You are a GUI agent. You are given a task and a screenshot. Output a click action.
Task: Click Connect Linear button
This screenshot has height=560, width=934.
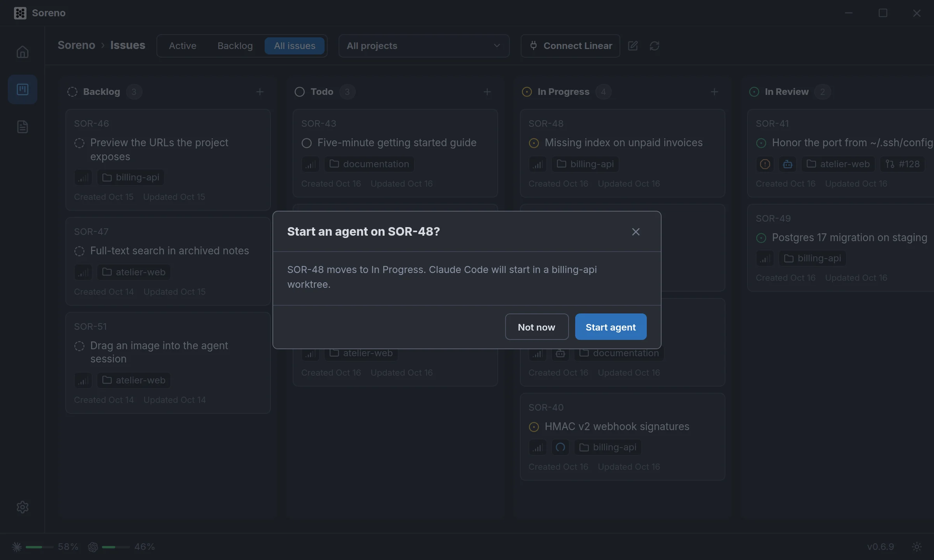[x=571, y=46]
